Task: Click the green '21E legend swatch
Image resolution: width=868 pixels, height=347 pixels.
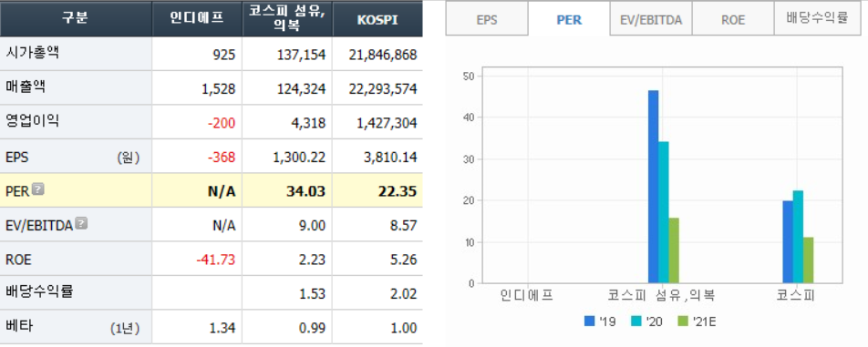Action: point(682,321)
